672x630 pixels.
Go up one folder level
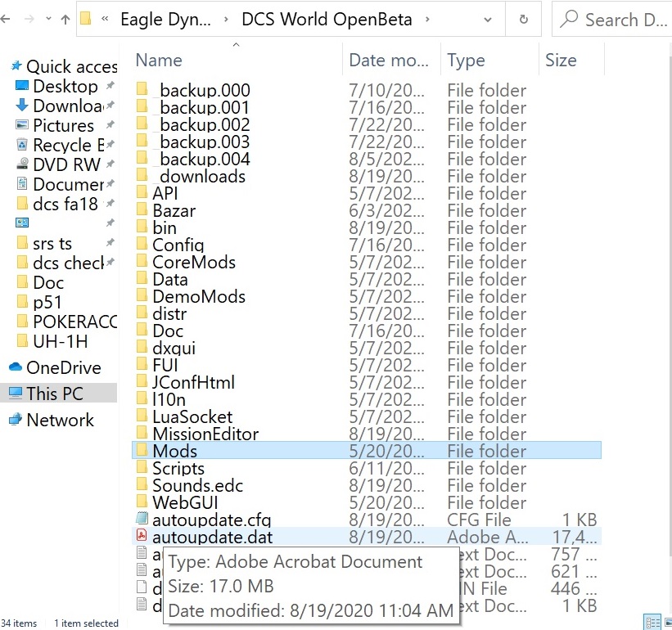[x=65, y=20]
